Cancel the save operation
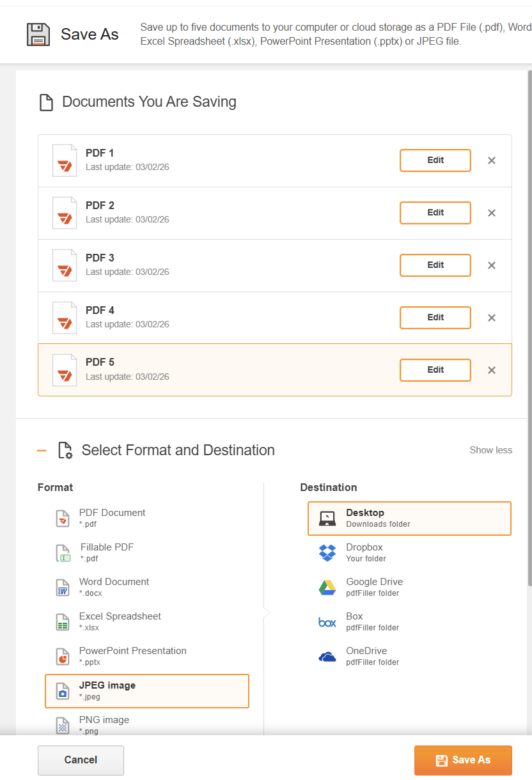This screenshot has width=532, height=780. click(81, 760)
